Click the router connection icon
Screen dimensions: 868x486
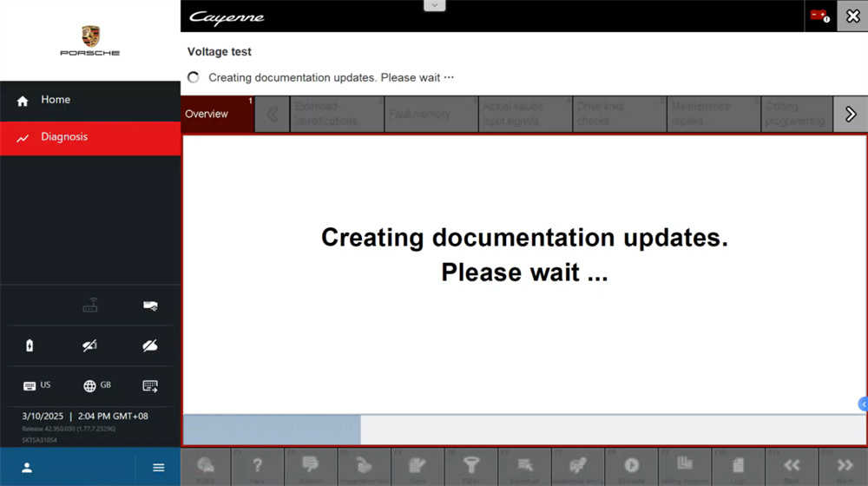[90, 305]
